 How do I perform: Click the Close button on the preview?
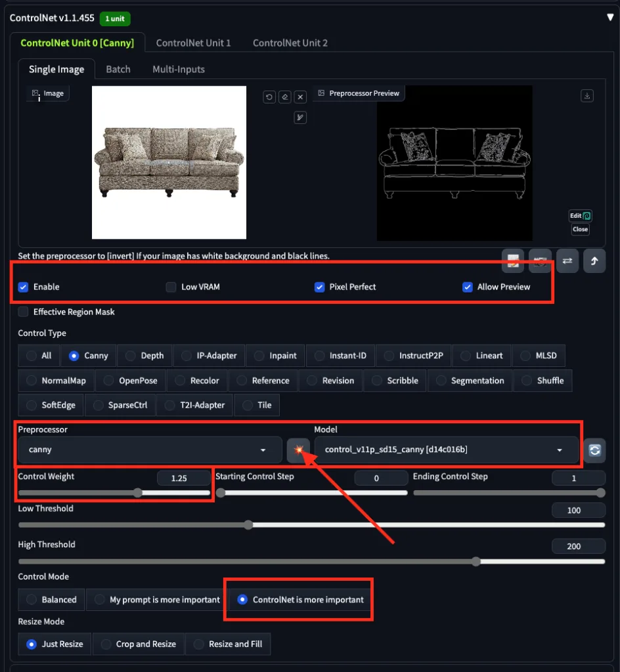(580, 230)
